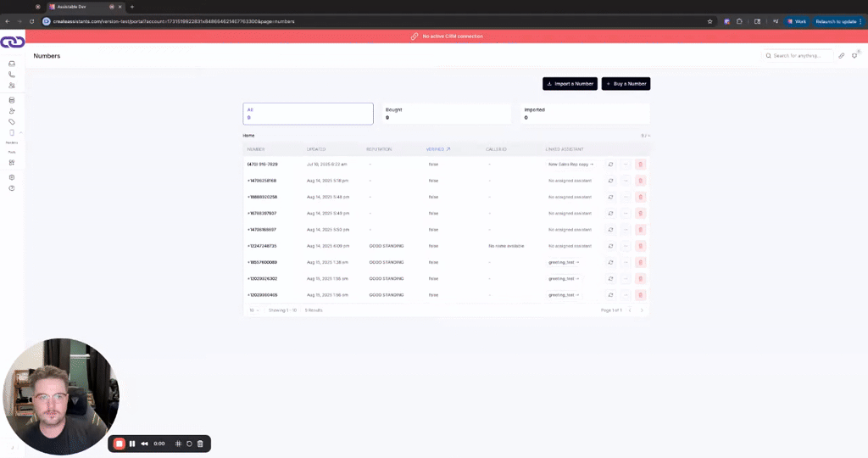Rewind the screen recording
The image size is (868, 458).
(x=144, y=444)
